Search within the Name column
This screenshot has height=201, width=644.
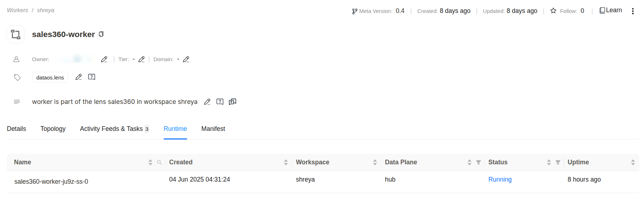(159, 163)
